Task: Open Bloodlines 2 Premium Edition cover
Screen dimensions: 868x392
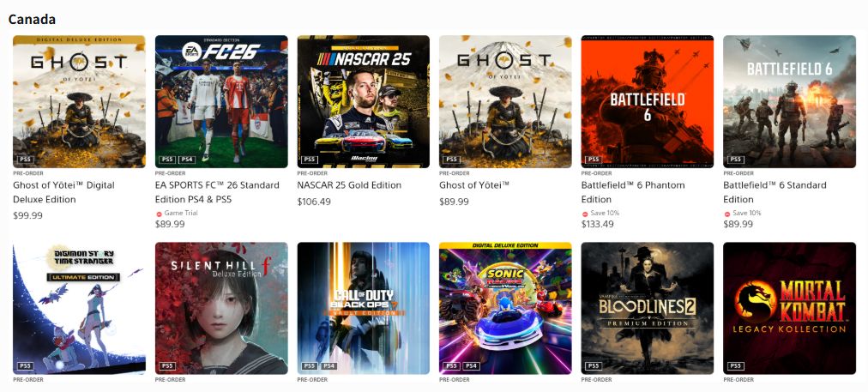Action: point(647,308)
